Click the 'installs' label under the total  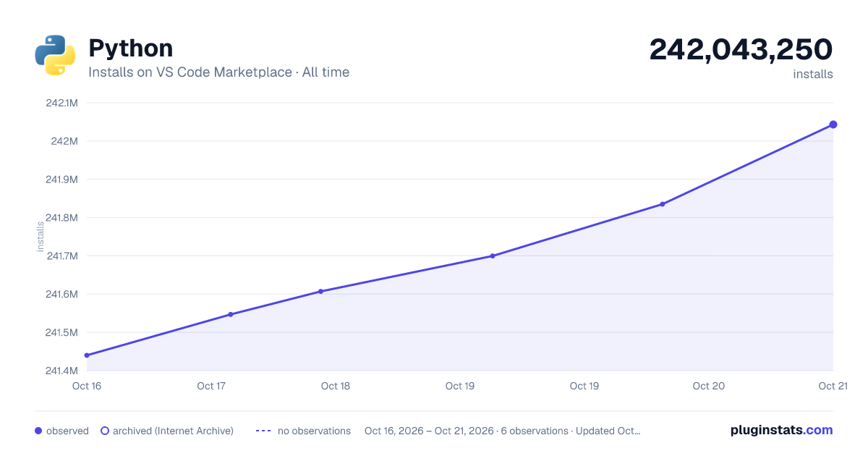813,74
